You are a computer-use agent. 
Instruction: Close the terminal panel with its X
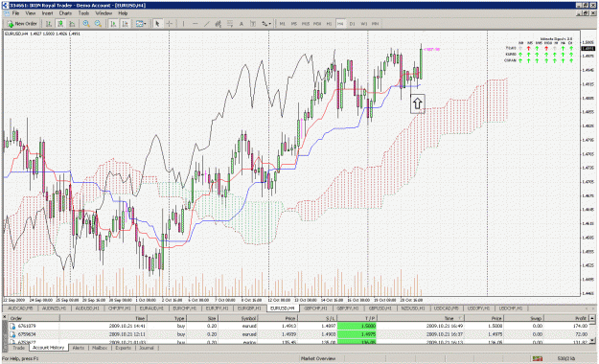click(5, 317)
